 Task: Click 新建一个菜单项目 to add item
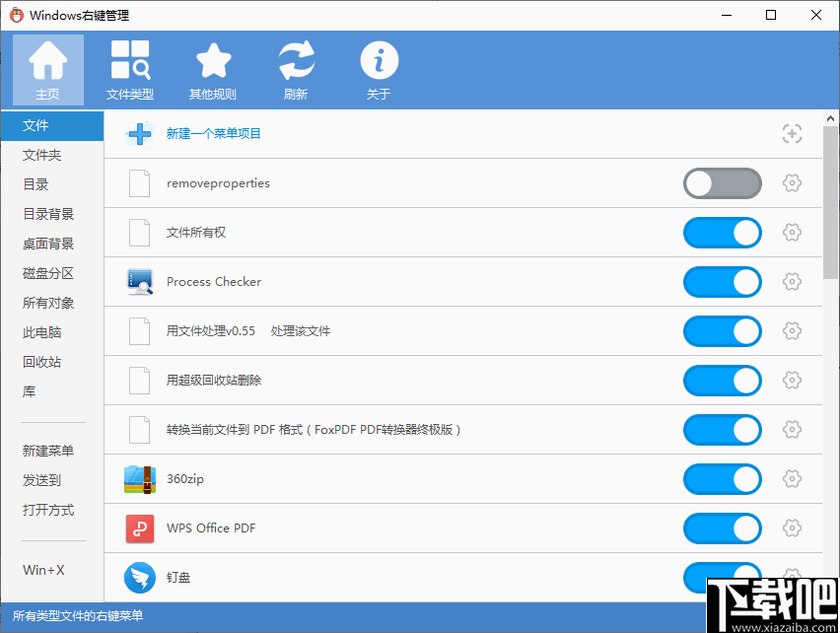tap(213, 133)
